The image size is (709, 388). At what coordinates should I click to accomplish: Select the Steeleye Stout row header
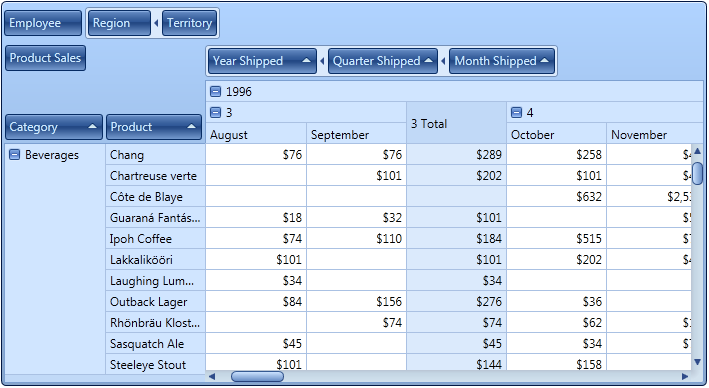pyautogui.click(x=155, y=364)
